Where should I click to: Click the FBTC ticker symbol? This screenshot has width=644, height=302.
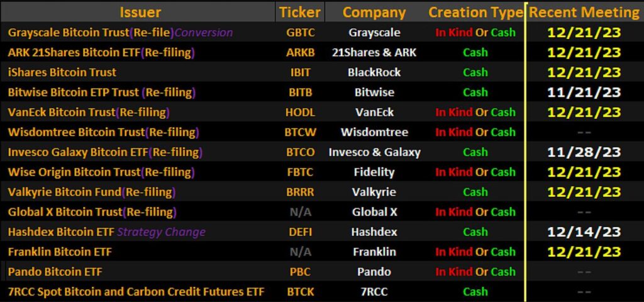(x=300, y=172)
